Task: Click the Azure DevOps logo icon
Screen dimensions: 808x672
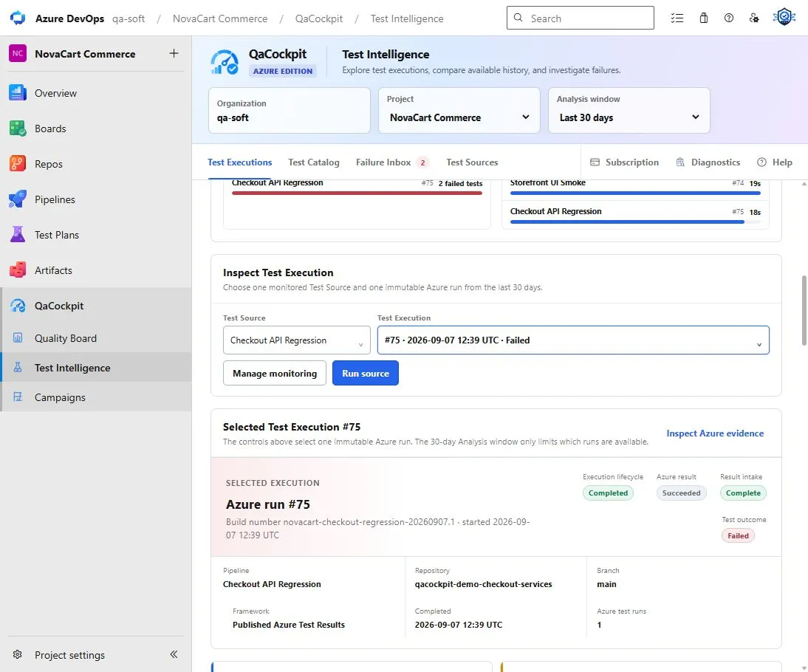Action: coord(18,18)
